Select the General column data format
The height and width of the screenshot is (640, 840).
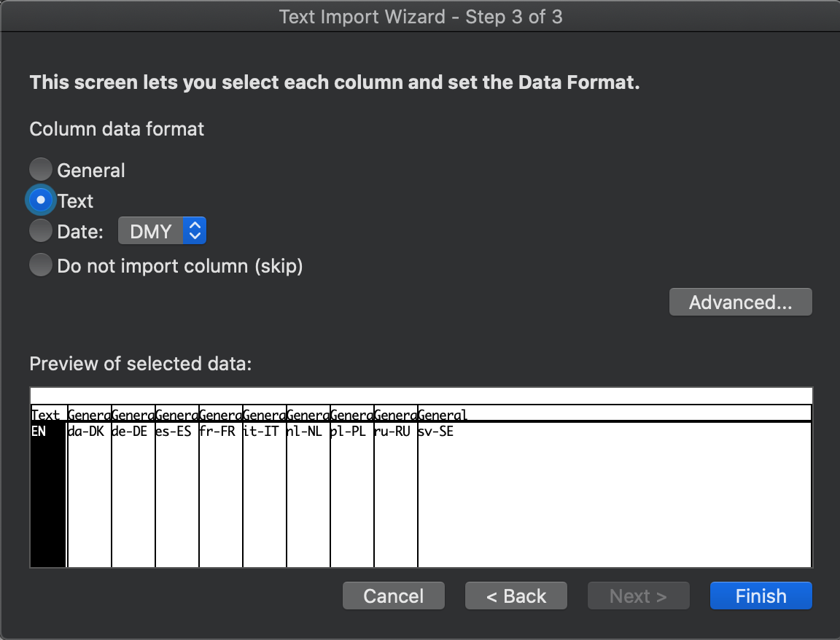tap(41, 170)
